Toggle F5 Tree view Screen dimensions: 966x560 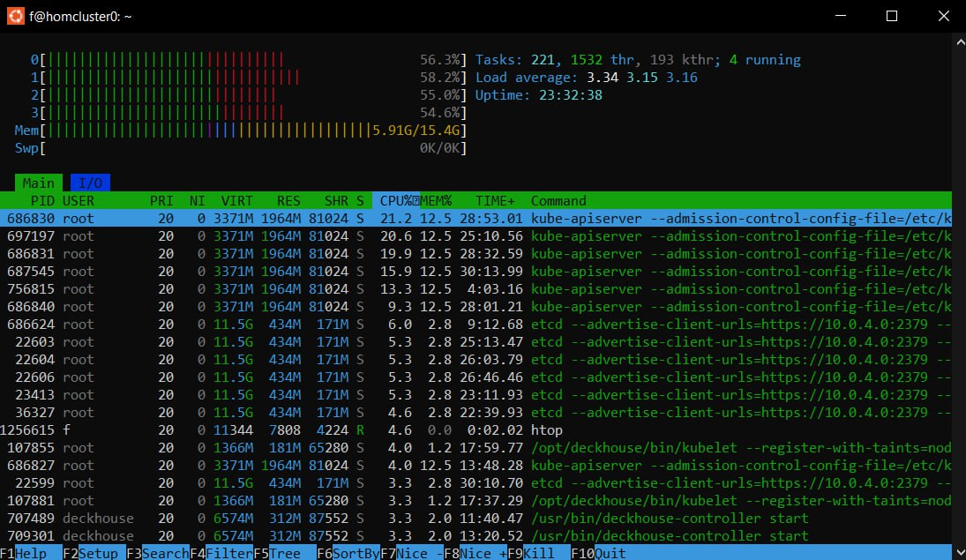pyautogui.click(x=285, y=553)
